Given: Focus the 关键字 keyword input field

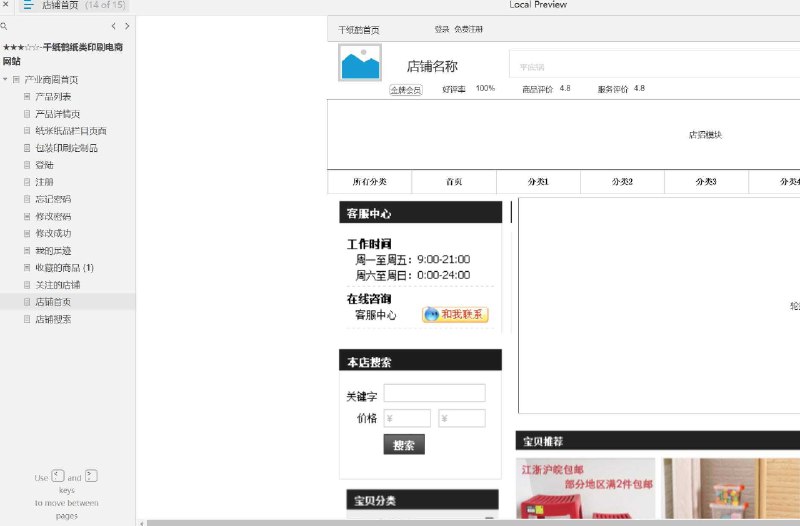Looking at the screenshot, I should pos(435,393).
